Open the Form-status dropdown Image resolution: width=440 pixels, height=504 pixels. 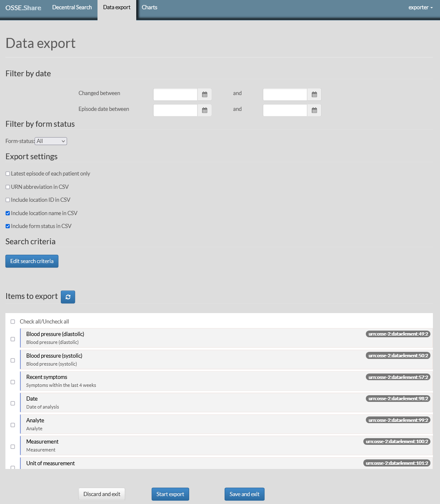coord(51,141)
